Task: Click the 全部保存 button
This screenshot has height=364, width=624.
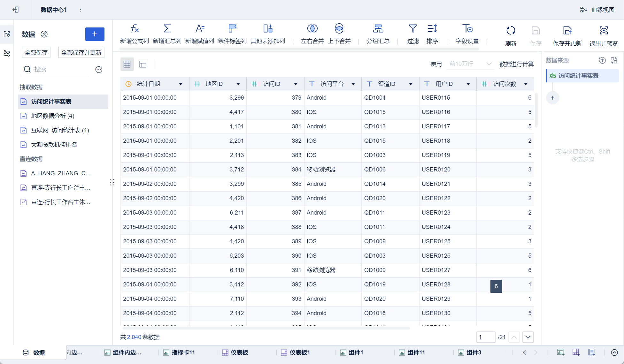Action: click(36, 52)
